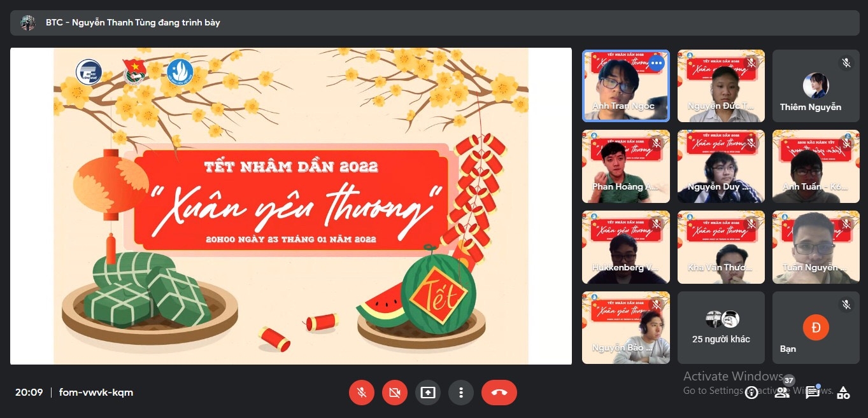Screen dimensions: 868x418
Task: Open options on Anh Tran Ngoc's tile
Action: pyautogui.click(x=656, y=64)
